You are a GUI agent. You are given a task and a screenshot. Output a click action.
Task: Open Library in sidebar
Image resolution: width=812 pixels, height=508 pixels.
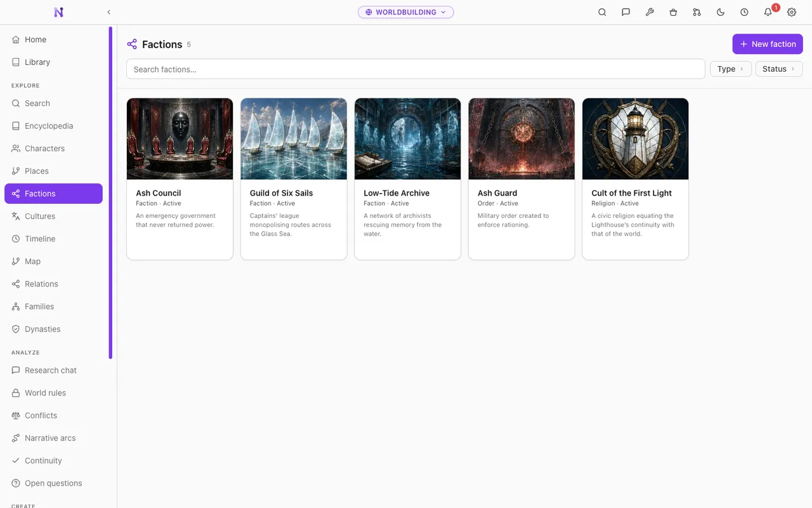point(53,62)
